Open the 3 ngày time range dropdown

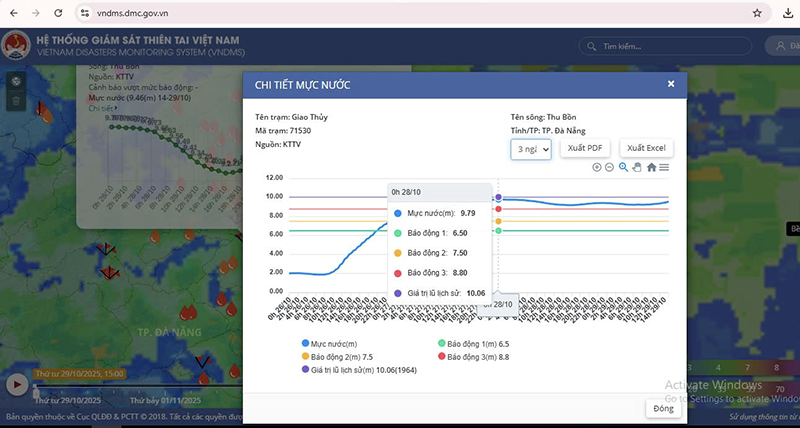(x=531, y=148)
